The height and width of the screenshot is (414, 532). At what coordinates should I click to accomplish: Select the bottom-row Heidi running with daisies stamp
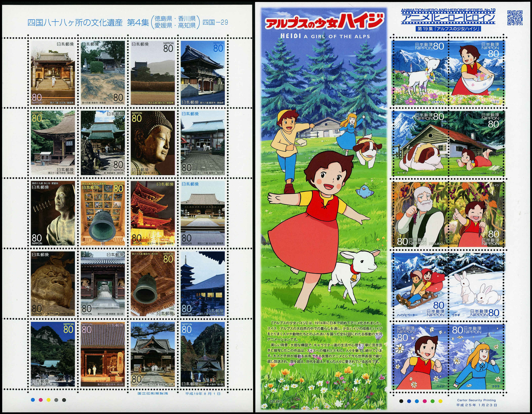click(420, 357)
